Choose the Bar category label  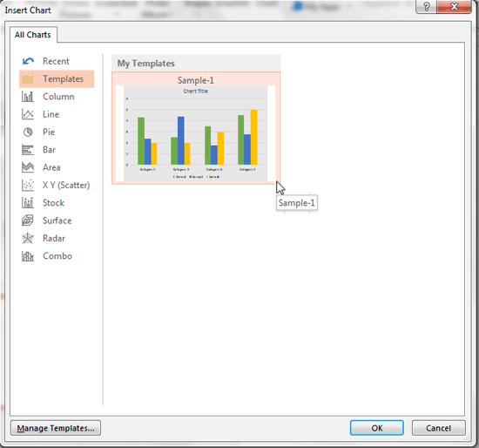tap(49, 150)
